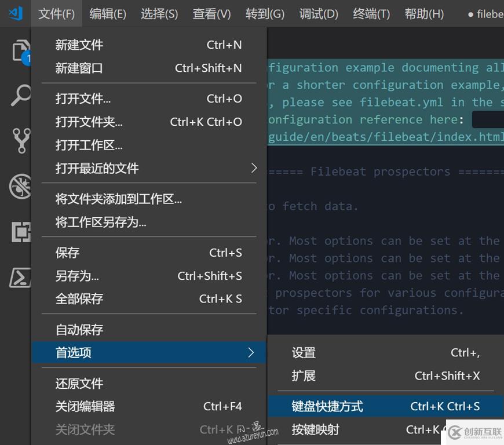The height and width of the screenshot is (445, 504).
Task: Open the 调试(D) menu
Action: (x=319, y=14)
